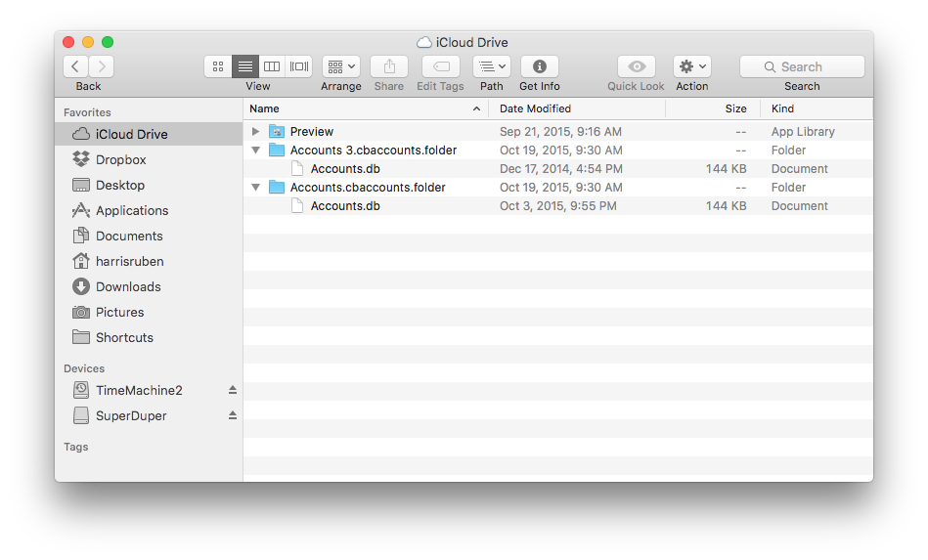Open Pictures in the sidebar

149,312
